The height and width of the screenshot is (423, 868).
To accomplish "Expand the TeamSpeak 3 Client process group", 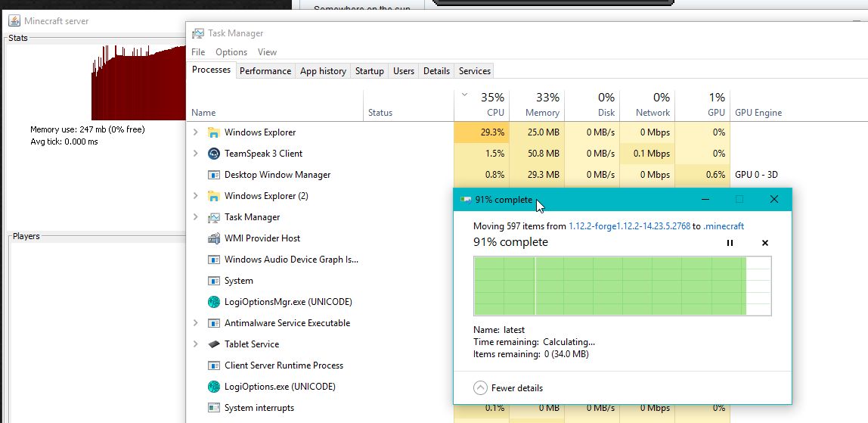I will point(196,154).
